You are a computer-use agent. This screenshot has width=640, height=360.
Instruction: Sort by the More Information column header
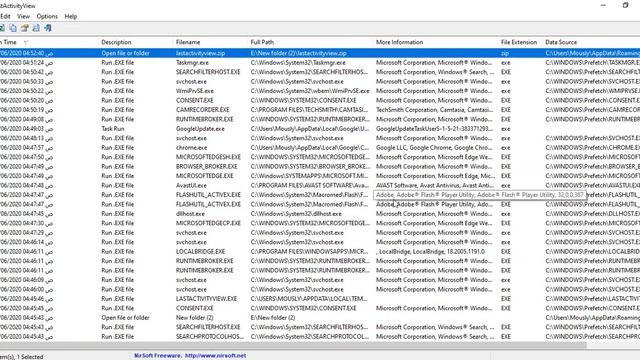[399, 42]
